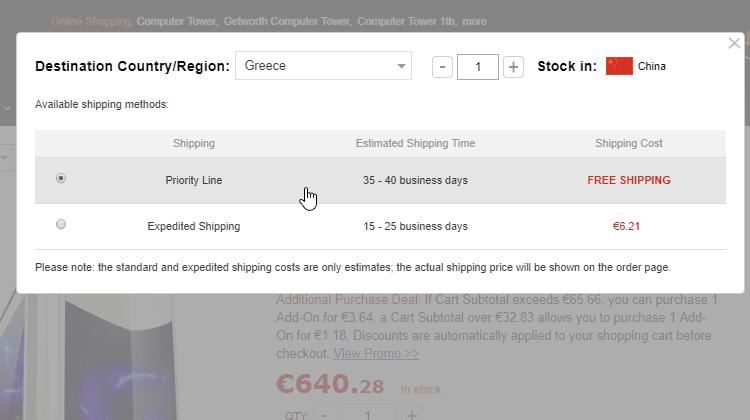
Task: Click the Expedited Shipping method name
Action: pos(194,227)
